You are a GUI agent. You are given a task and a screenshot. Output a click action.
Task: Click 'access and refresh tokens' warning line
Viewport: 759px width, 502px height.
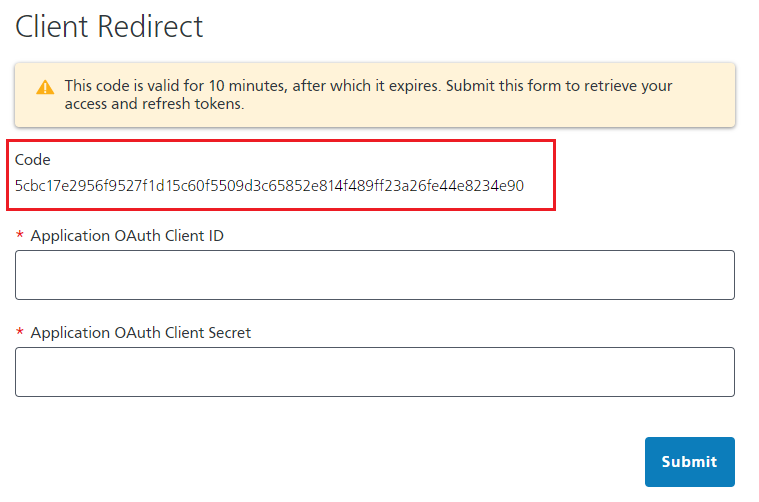154,104
